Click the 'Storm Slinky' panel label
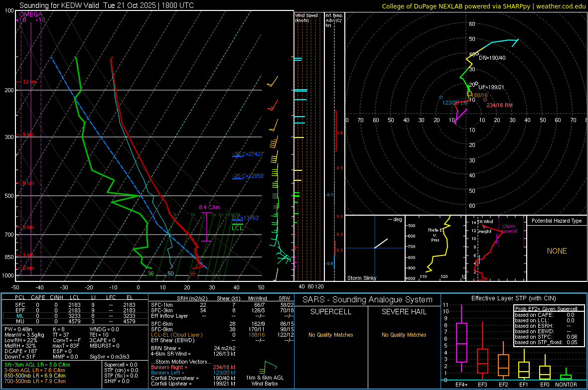Image resolution: width=588 pixels, height=390 pixels. [x=362, y=278]
